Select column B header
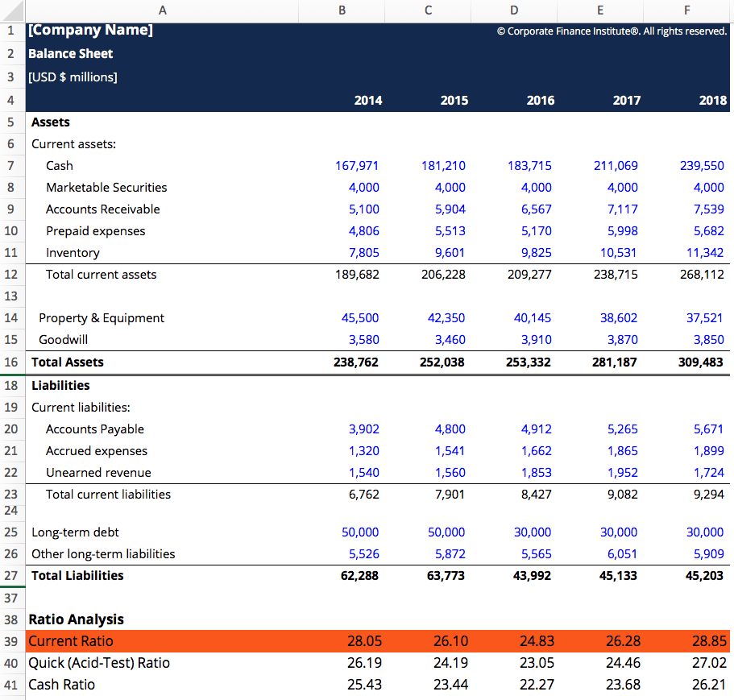The width and height of the screenshot is (734, 700). tap(341, 10)
